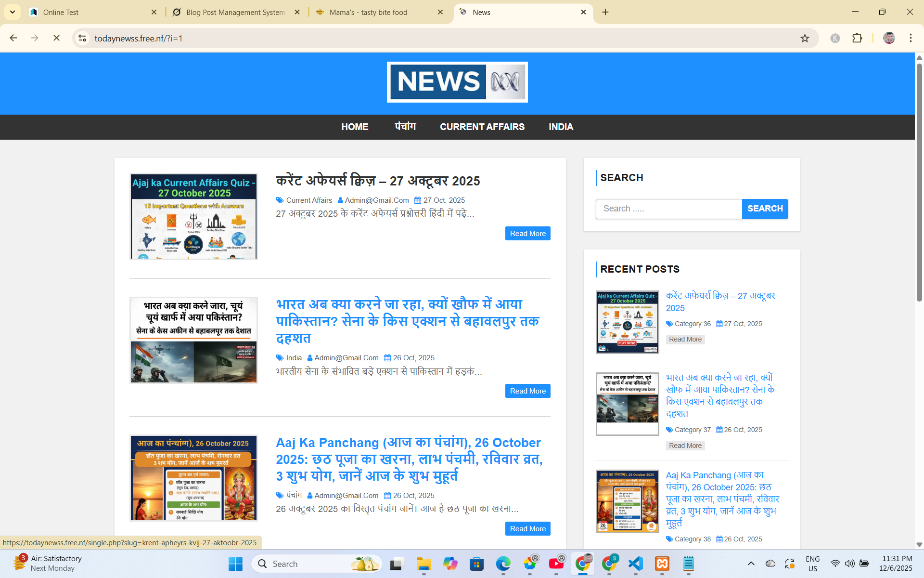Open a new browser tab with the plus button
This screenshot has width=924, height=578.
click(605, 12)
